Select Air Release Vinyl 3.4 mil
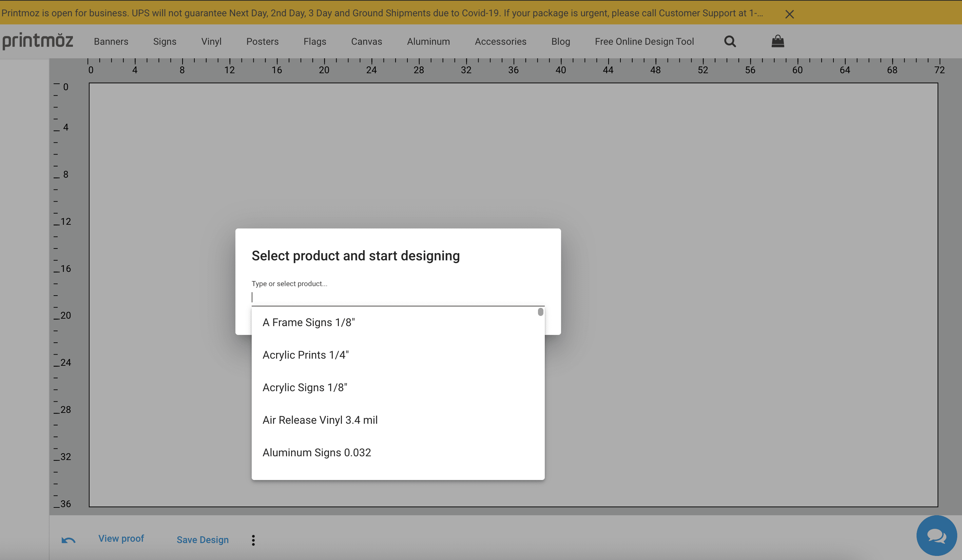Viewport: 962px width, 560px height. (320, 420)
